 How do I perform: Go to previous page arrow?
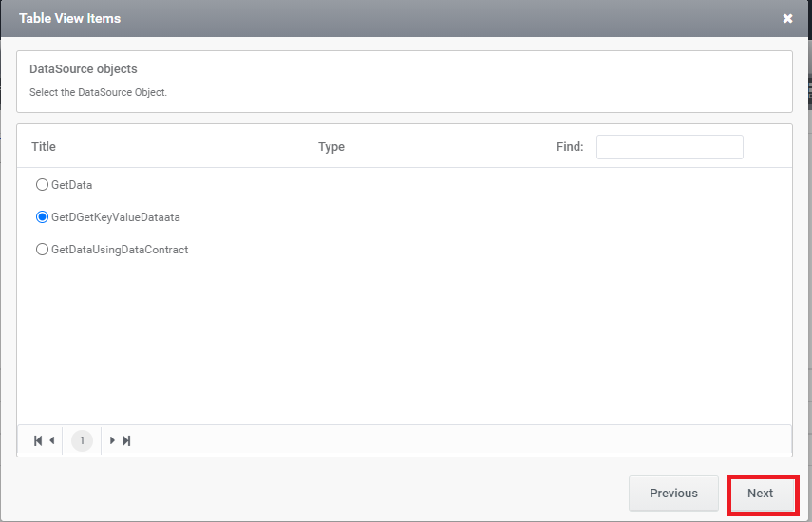pyautogui.click(x=52, y=440)
